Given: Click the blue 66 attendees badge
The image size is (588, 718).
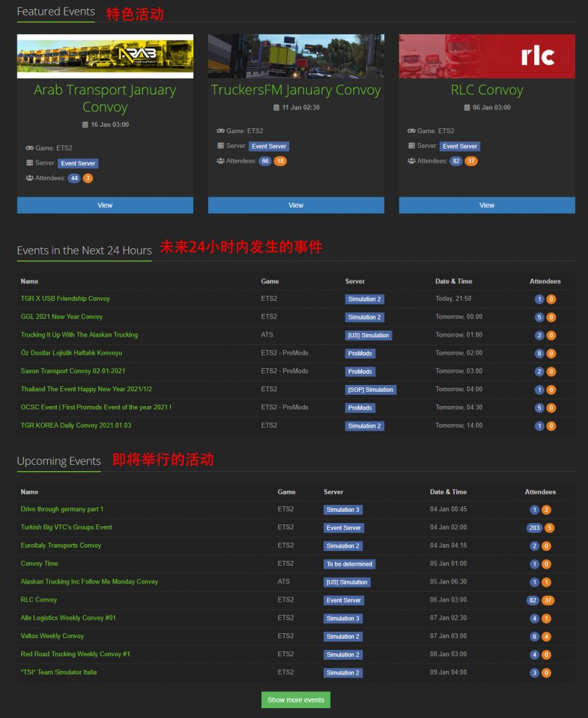Looking at the screenshot, I should tap(265, 161).
